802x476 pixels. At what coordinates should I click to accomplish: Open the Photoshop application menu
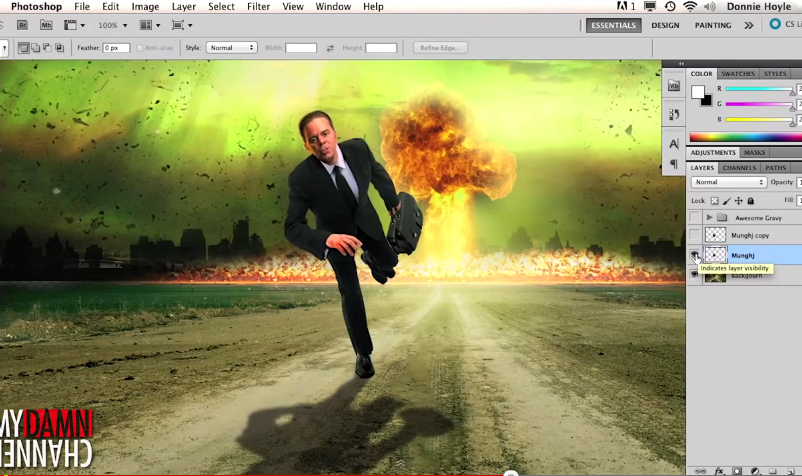pos(36,7)
